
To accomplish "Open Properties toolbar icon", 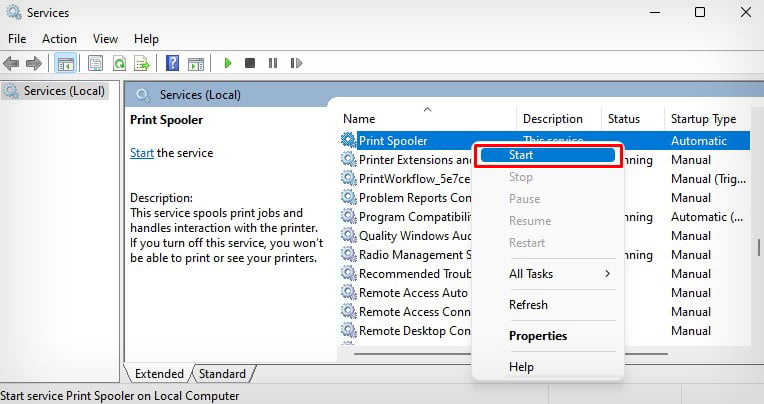I will pyautogui.click(x=96, y=63).
